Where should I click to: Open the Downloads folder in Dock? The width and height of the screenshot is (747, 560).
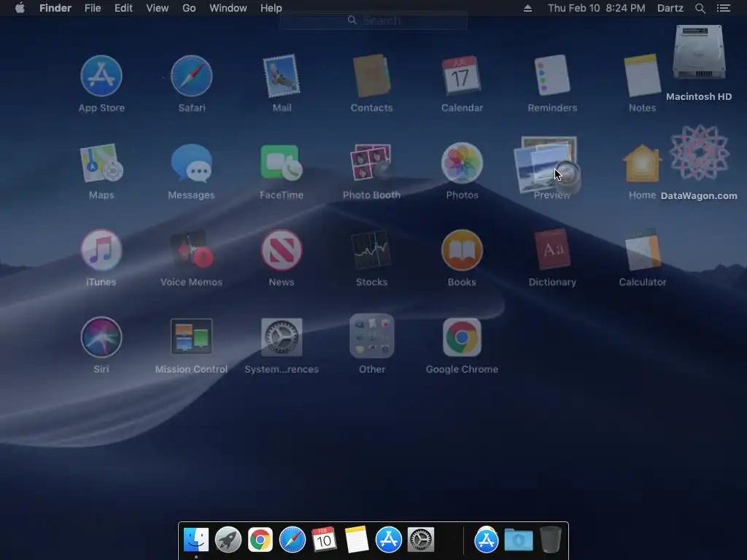click(x=519, y=540)
